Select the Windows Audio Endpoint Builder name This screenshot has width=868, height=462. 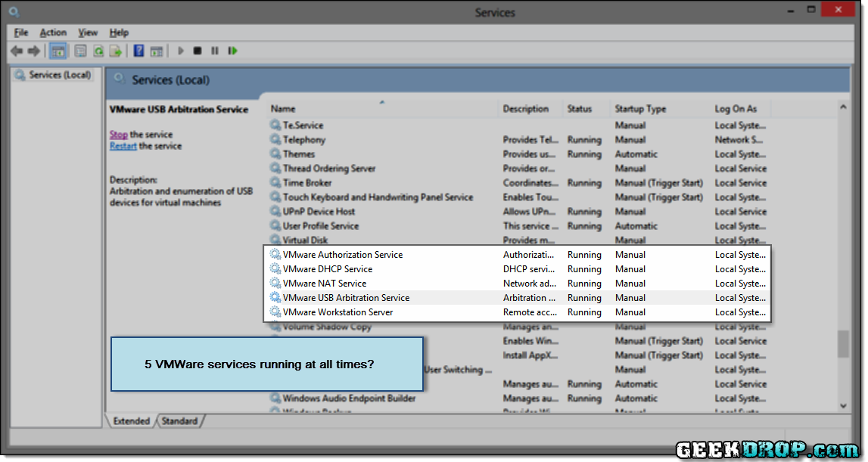(x=349, y=398)
